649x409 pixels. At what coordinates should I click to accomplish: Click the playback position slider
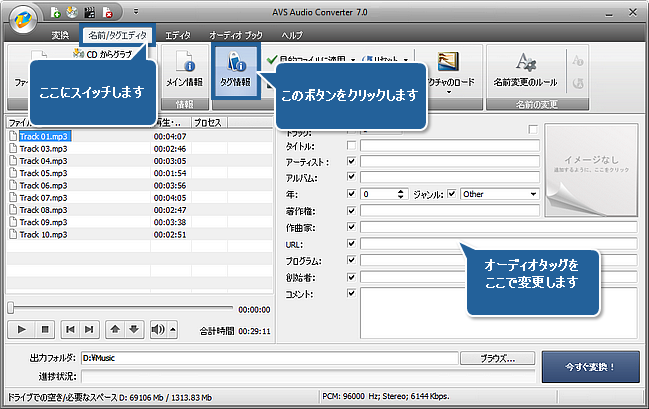tap(120, 309)
